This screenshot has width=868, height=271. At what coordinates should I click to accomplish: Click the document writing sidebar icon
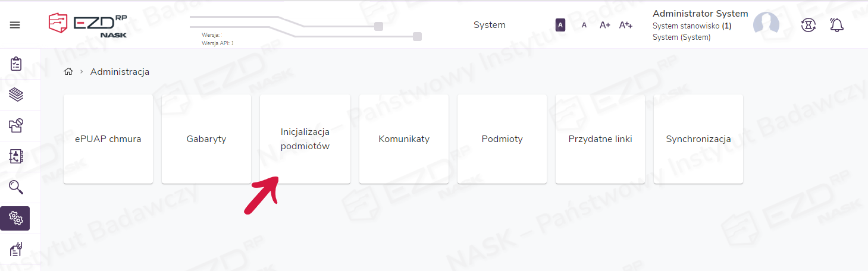click(16, 250)
